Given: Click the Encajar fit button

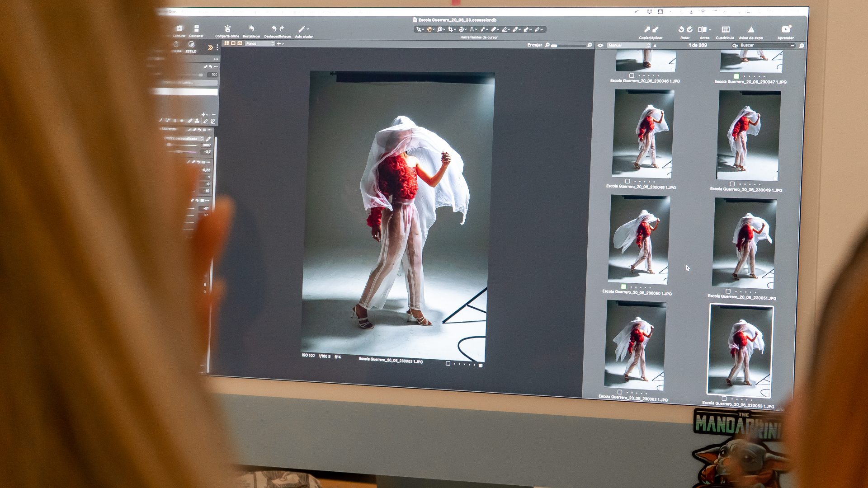Looking at the screenshot, I should point(534,45).
